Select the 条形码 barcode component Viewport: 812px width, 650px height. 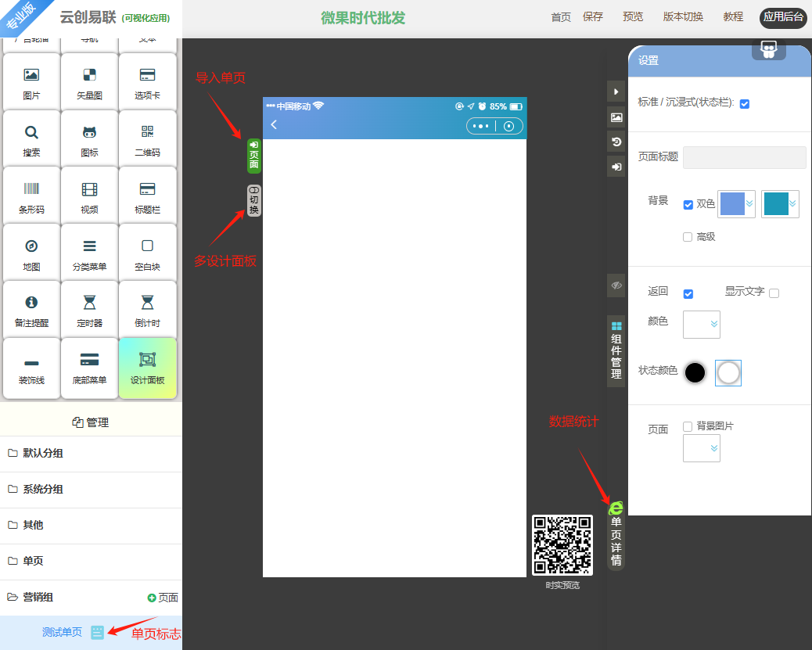(x=31, y=196)
